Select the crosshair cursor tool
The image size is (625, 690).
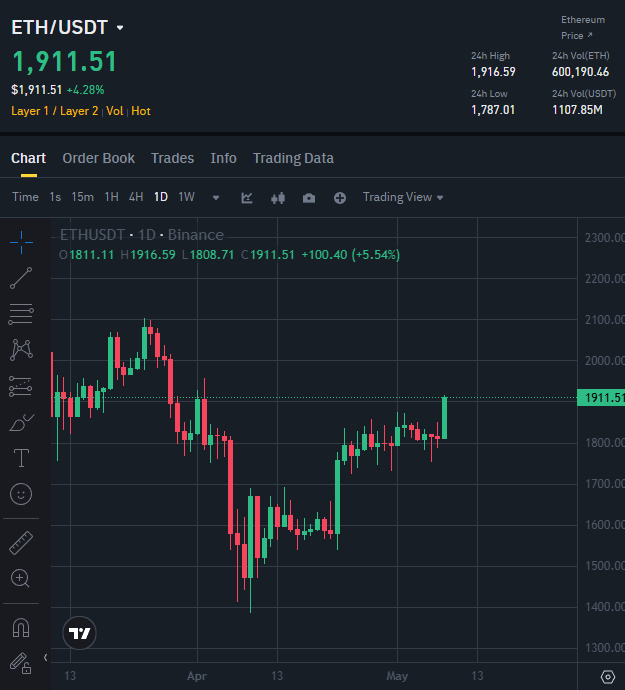pyautogui.click(x=21, y=242)
